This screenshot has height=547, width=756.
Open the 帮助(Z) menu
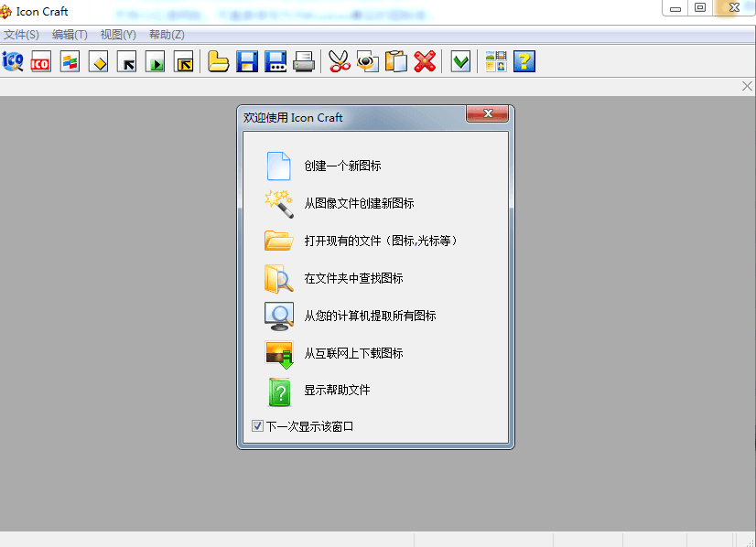point(167,35)
